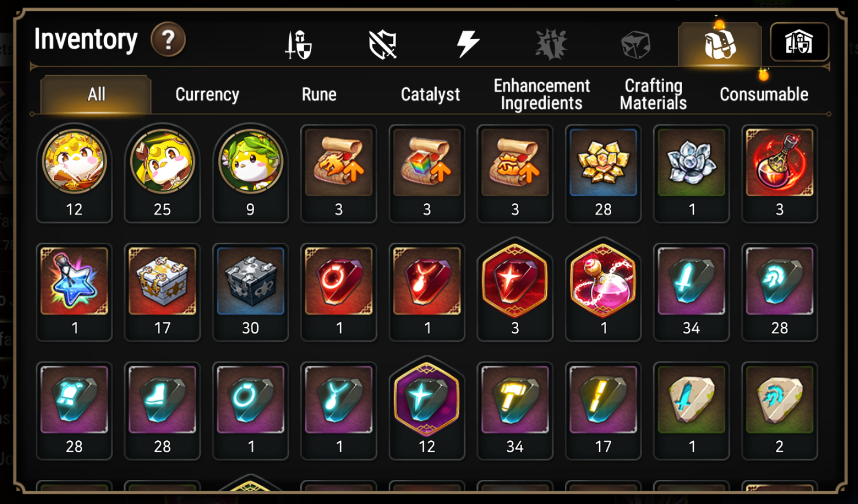Select the red potion flask item
This screenshot has width=858, height=504.
[779, 174]
